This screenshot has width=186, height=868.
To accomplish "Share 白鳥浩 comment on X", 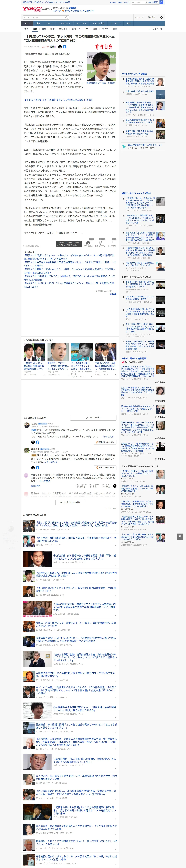I will pyautogui.click(x=33, y=442).
